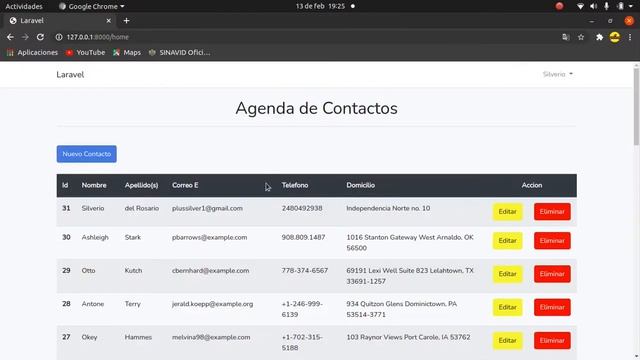Click the phone number 908.809.1487

303,237
